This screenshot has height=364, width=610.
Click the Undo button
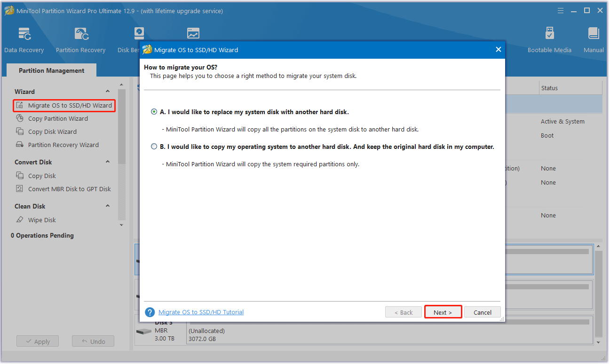(x=93, y=341)
